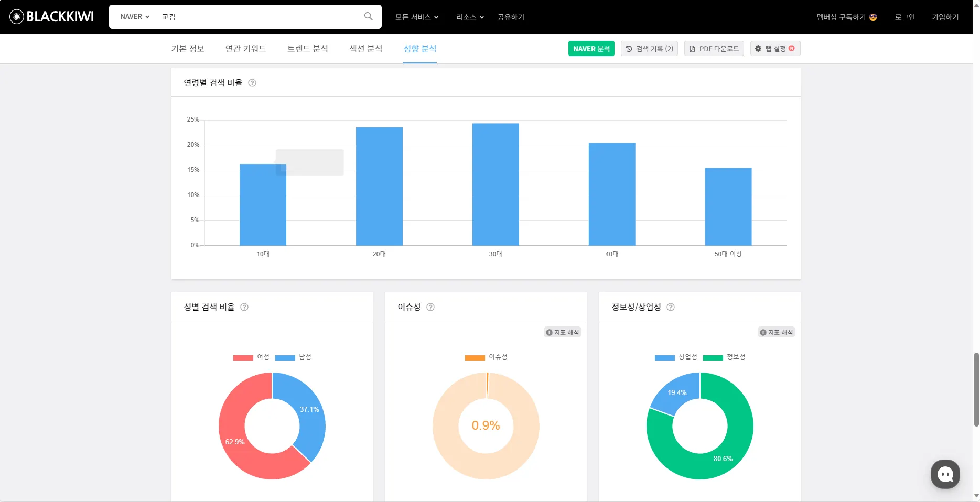Open the chat support bubble icon

point(945,474)
